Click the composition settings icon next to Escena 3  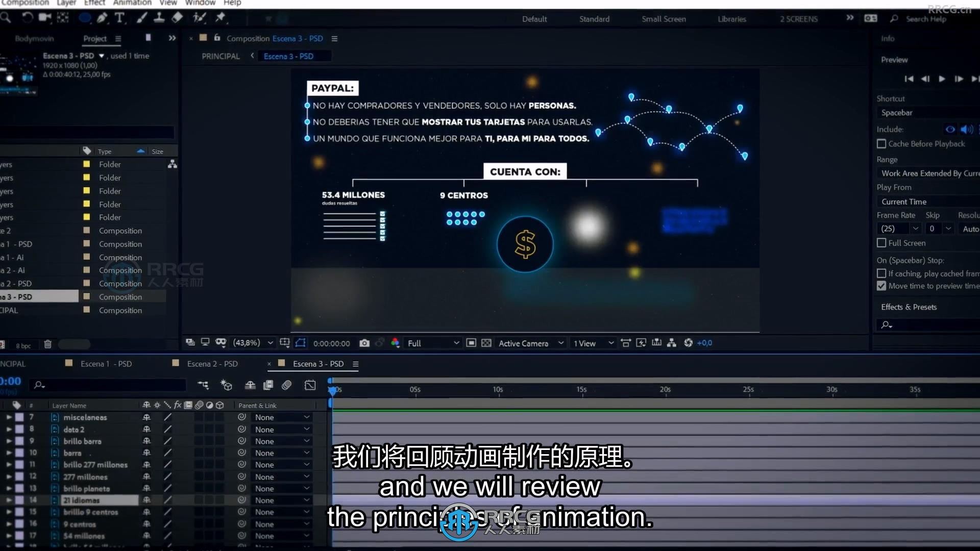356,364
